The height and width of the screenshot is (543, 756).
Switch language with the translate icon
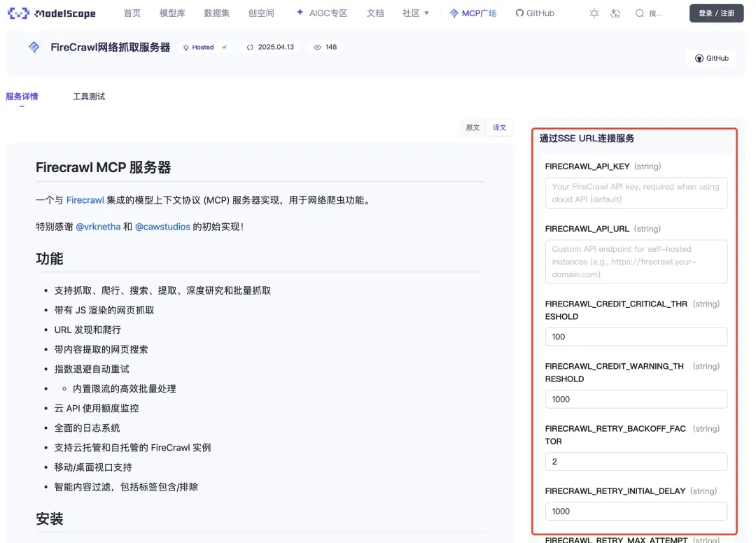[615, 13]
